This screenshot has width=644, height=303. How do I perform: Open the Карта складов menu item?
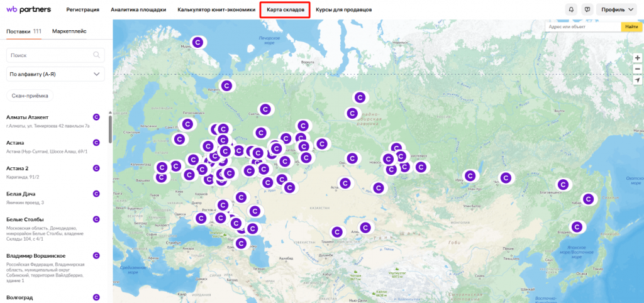coord(285,10)
